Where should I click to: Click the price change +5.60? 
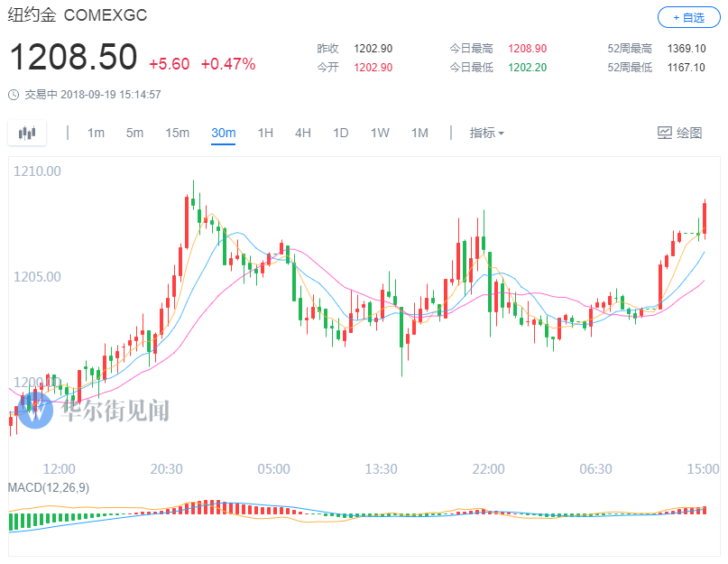169,64
